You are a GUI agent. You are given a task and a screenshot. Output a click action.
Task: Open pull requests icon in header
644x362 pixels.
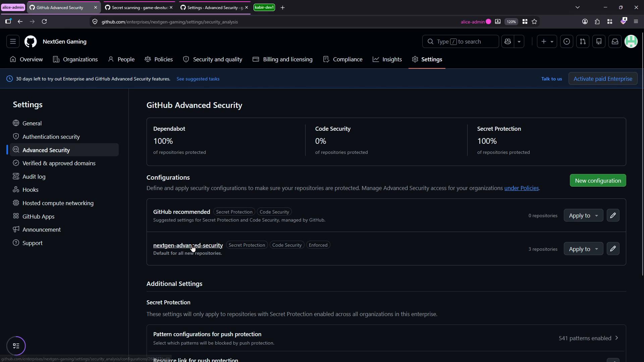click(x=583, y=42)
